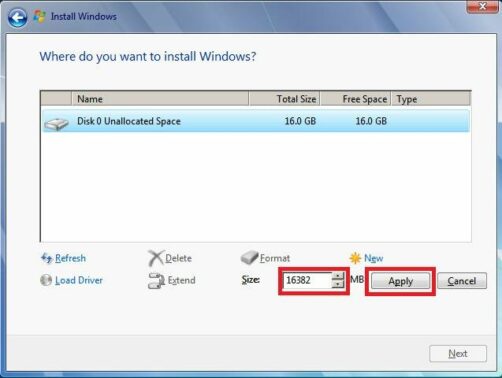Click the Delete X icon
The image size is (502, 378).
(x=156, y=258)
